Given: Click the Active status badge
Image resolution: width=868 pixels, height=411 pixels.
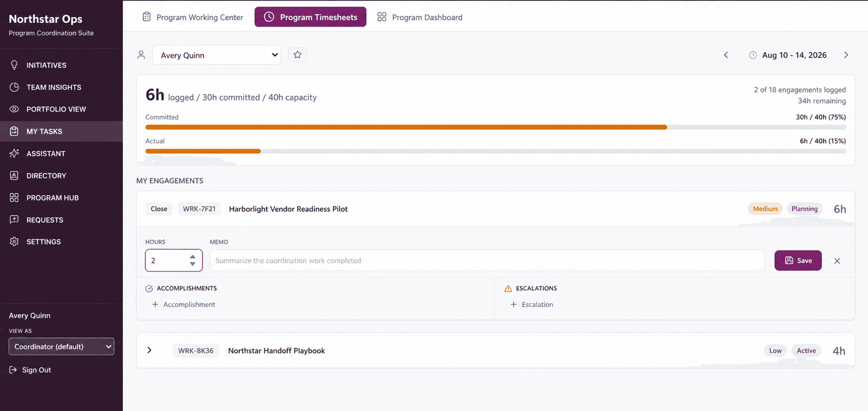Looking at the screenshot, I should click(x=806, y=351).
